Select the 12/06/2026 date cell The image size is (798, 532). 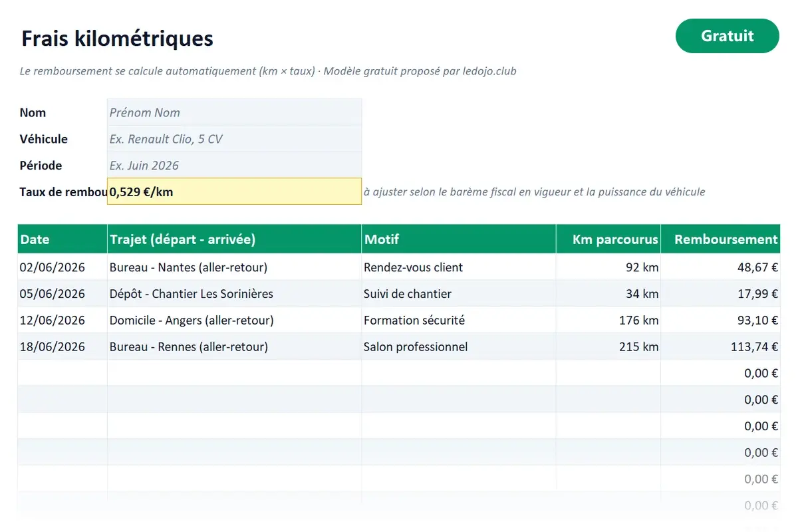click(x=63, y=320)
